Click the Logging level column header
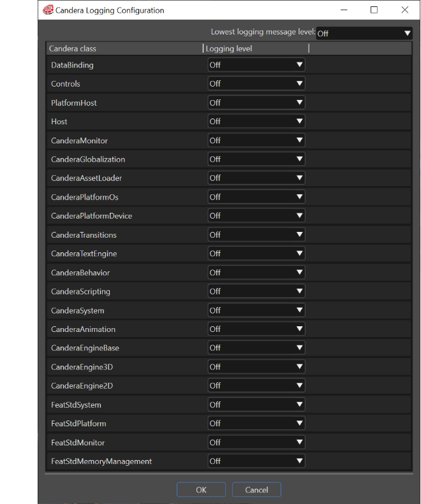Viewport: 421px width, 504px height. point(256,48)
